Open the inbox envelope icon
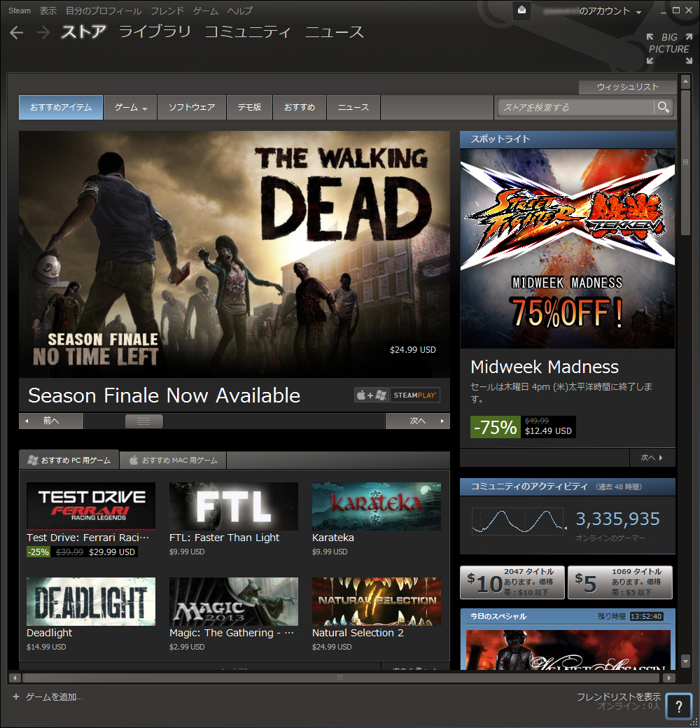Screen dimensions: 700x728 tap(521, 10)
